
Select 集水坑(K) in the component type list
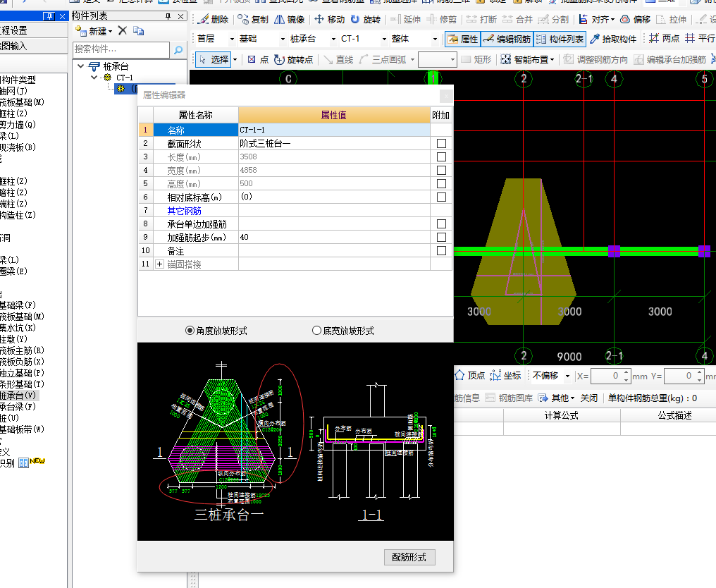(x=18, y=328)
